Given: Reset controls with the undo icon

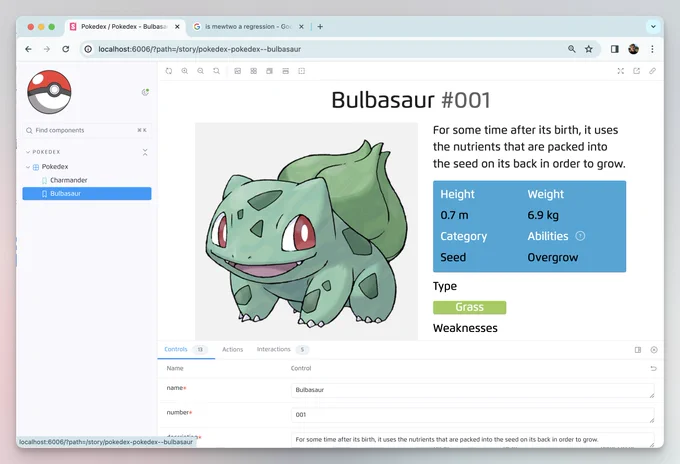Looking at the screenshot, I should click(x=654, y=369).
